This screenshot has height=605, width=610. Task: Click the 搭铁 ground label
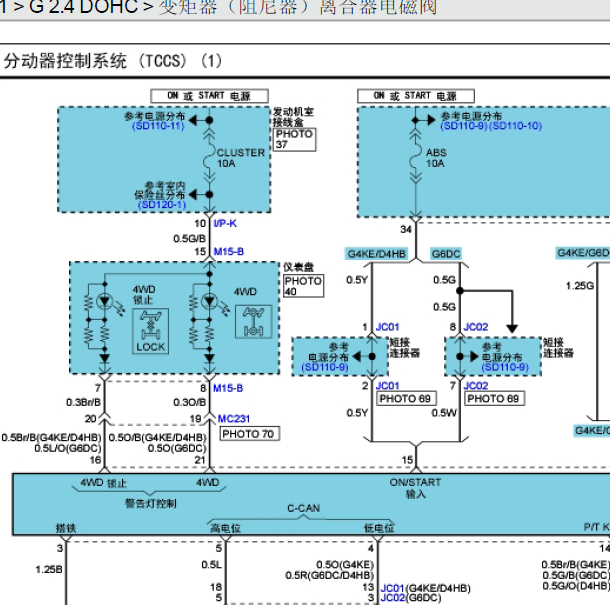click(66, 528)
